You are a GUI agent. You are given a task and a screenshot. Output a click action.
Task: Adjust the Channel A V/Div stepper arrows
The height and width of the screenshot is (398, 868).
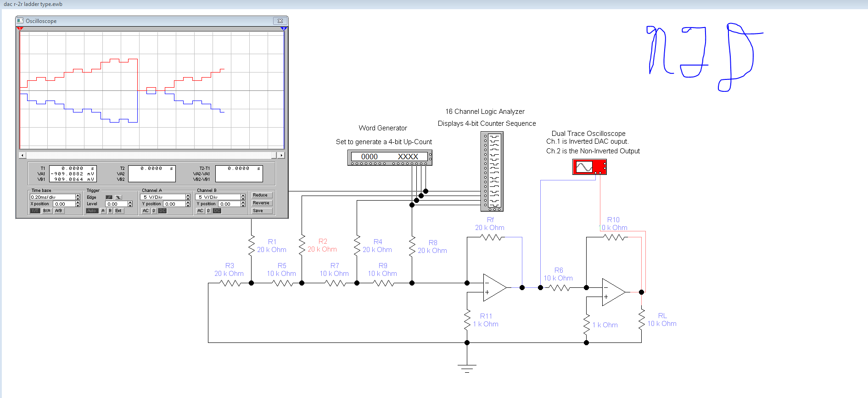tap(188, 197)
